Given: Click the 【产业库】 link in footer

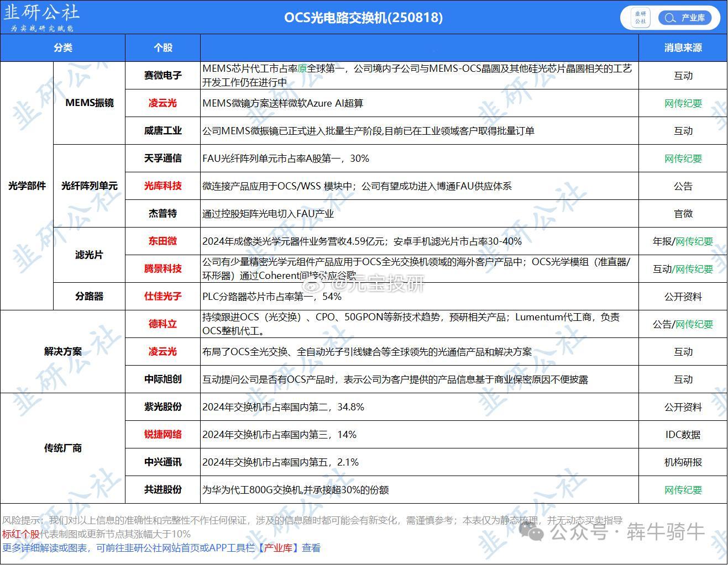Looking at the screenshot, I should pyautogui.click(x=280, y=548).
